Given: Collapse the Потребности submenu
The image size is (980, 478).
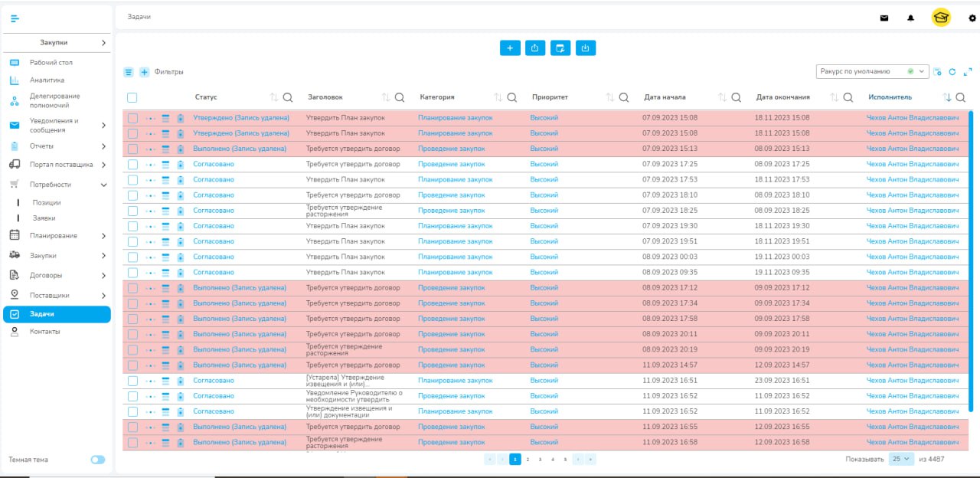Looking at the screenshot, I should [104, 185].
